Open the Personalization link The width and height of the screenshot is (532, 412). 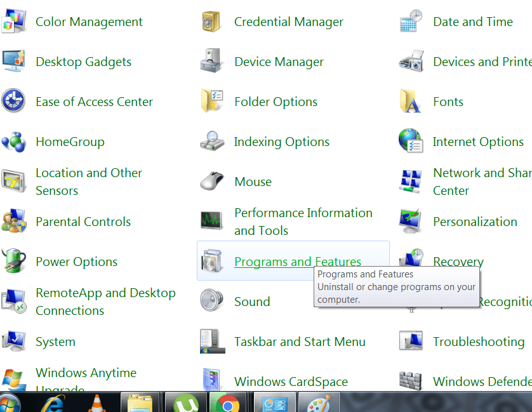point(475,222)
